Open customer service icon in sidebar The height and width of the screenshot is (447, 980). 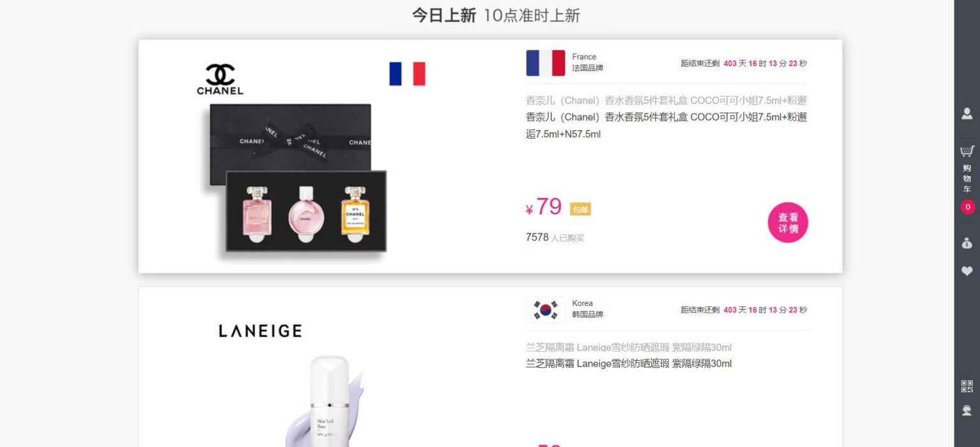coord(967,410)
